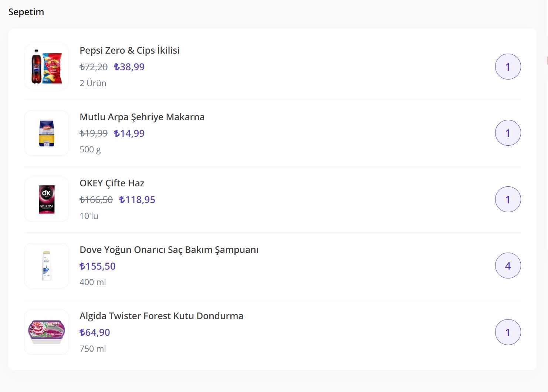Click quantity counter of OKEY Çifte Haz
The width and height of the screenshot is (548, 392).
[508, 199]
